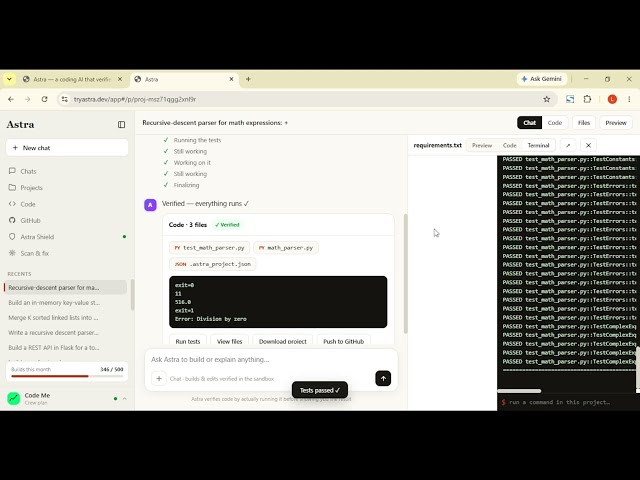Open the Files button in header
This screenshot has width=640, height=480.
pyautogui.click(x=584, y=122)
